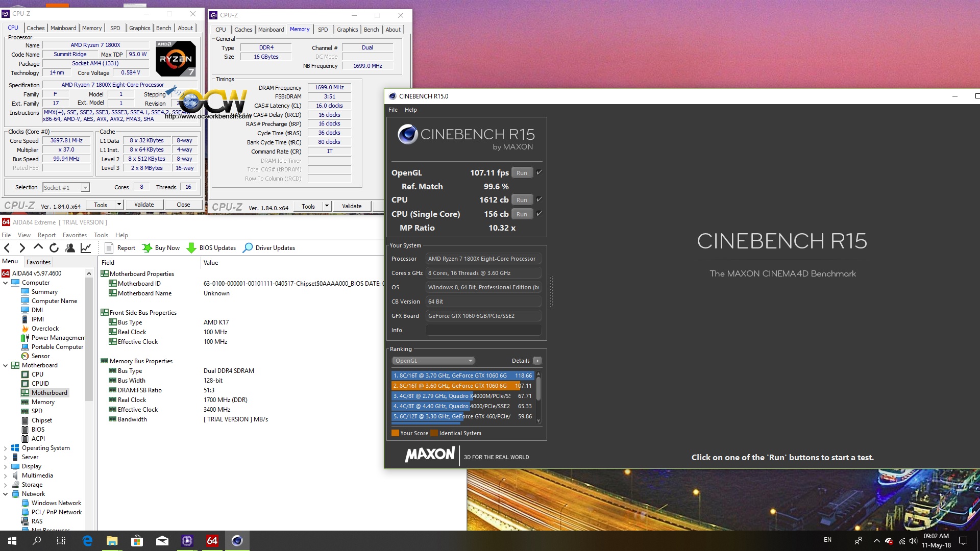Toggle the OpenGL test checkbox in Cinebench

539,172
